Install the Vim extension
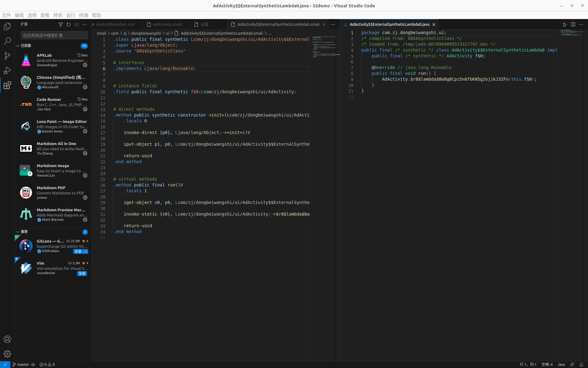 click(x=82, y=274)
